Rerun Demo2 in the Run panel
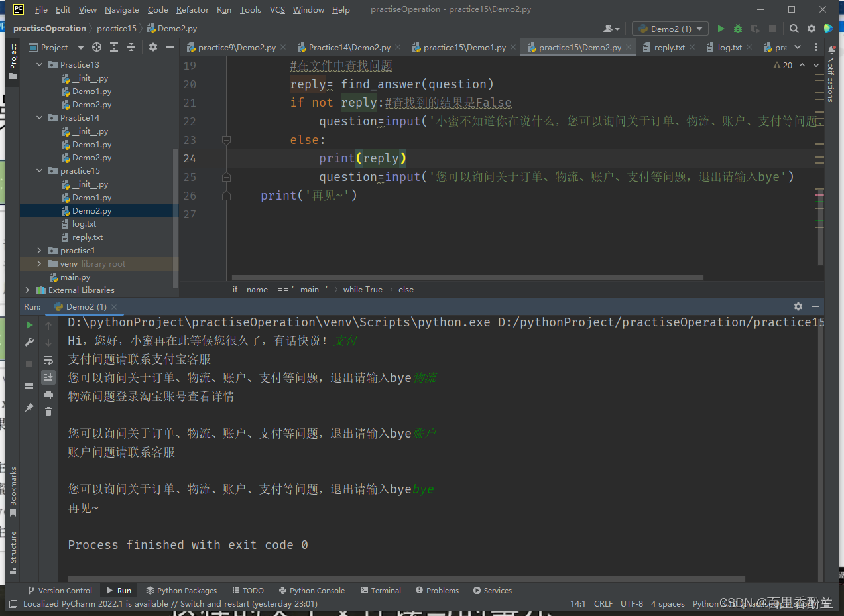The image size is (844, 616). coord(29,325)
